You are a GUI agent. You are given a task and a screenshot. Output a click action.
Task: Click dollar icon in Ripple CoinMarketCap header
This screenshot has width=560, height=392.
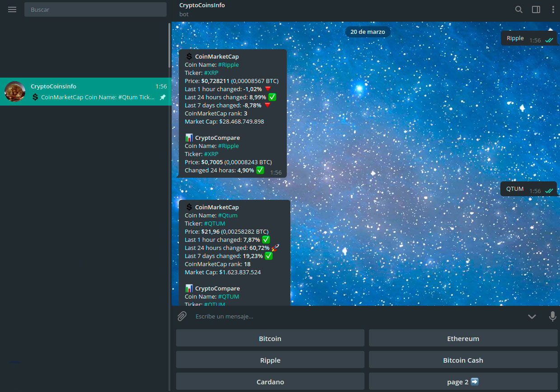pos(189,57)
